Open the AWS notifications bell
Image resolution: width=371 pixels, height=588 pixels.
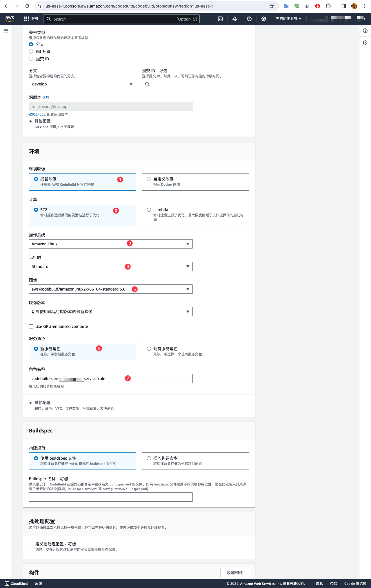235,19
